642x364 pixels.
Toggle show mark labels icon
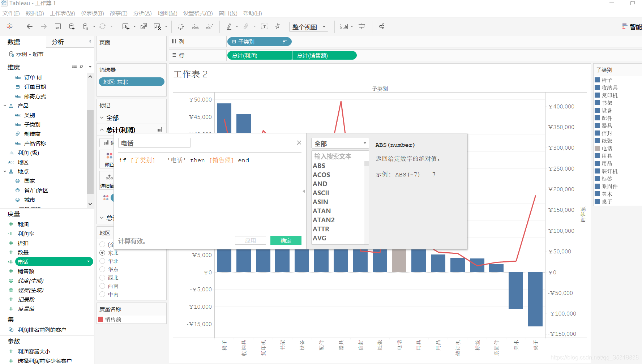[x=265, y=26]
